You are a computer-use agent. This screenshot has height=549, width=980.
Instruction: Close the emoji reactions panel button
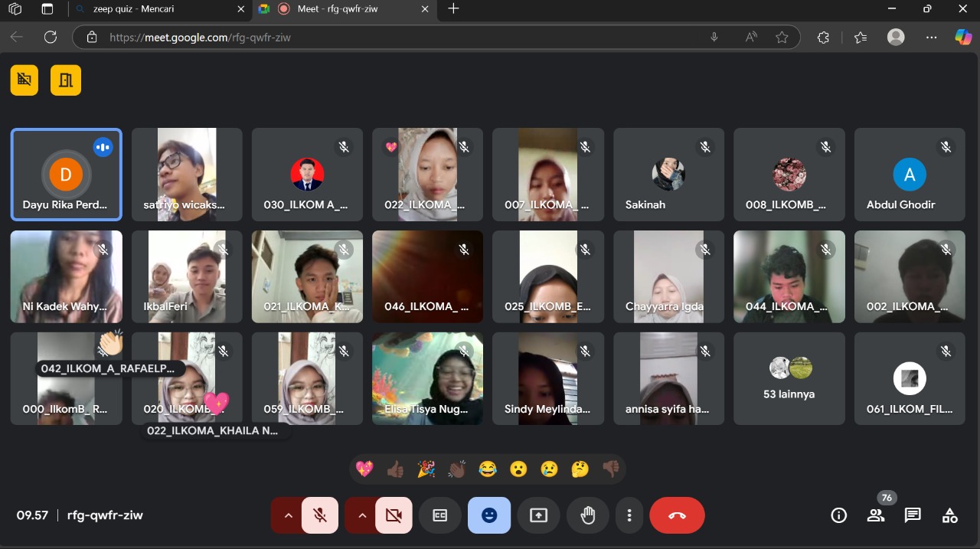(x=489, y=515)
